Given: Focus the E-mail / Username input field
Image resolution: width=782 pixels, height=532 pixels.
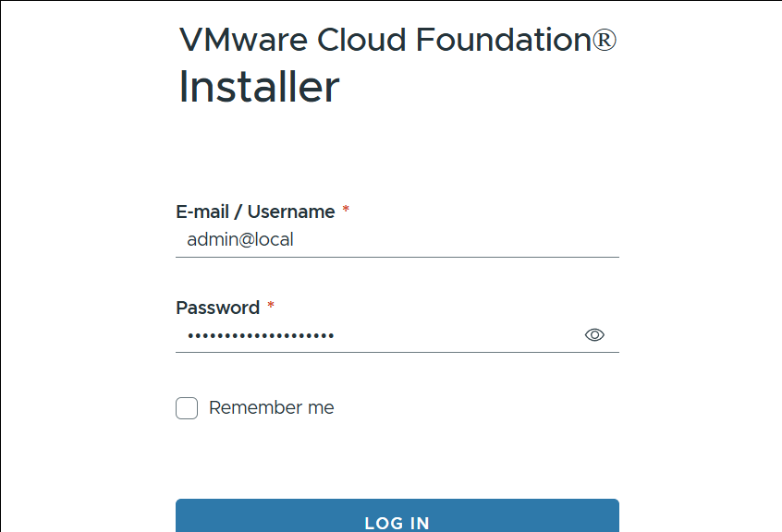Looking at the screenshot, I should coord(397,240).
